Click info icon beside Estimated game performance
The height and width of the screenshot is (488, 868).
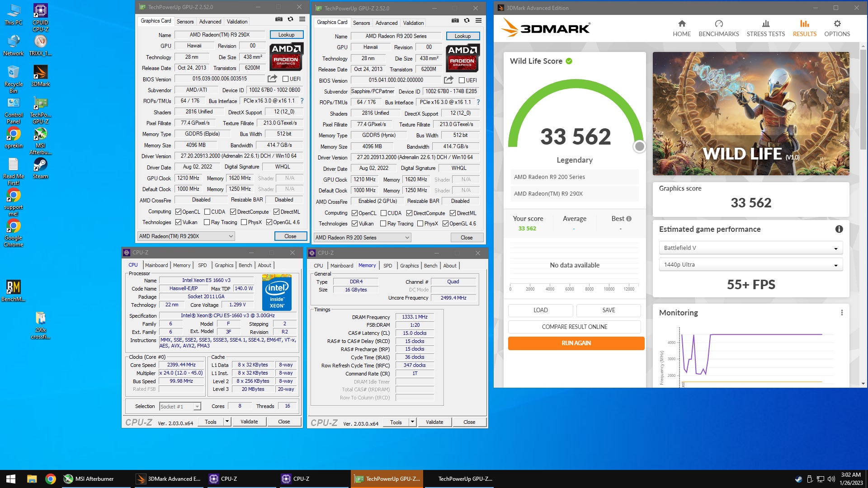pos(839,229)
